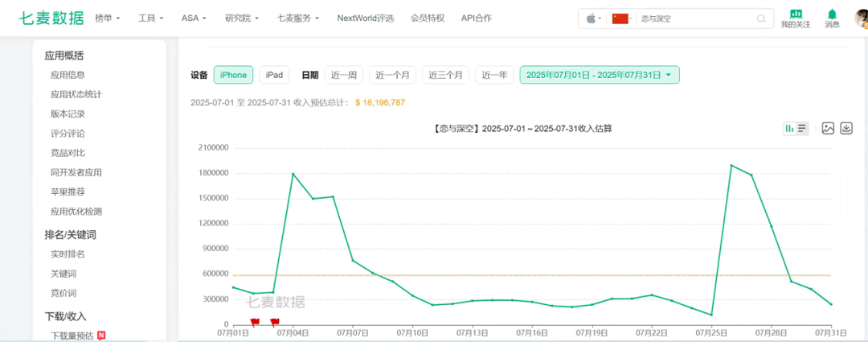Click the first red flag marker
This screenshot has height=342, width=868.
254,322
